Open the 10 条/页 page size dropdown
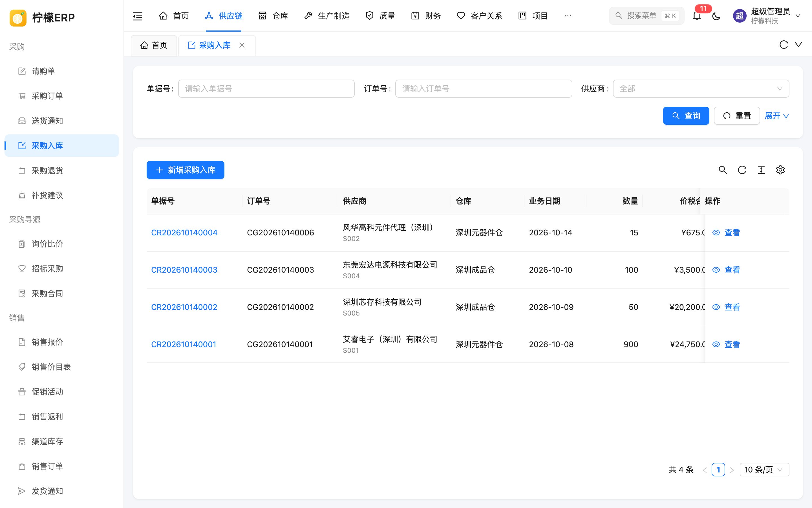The width and height of the screenshot is (812, 508). 764,469
